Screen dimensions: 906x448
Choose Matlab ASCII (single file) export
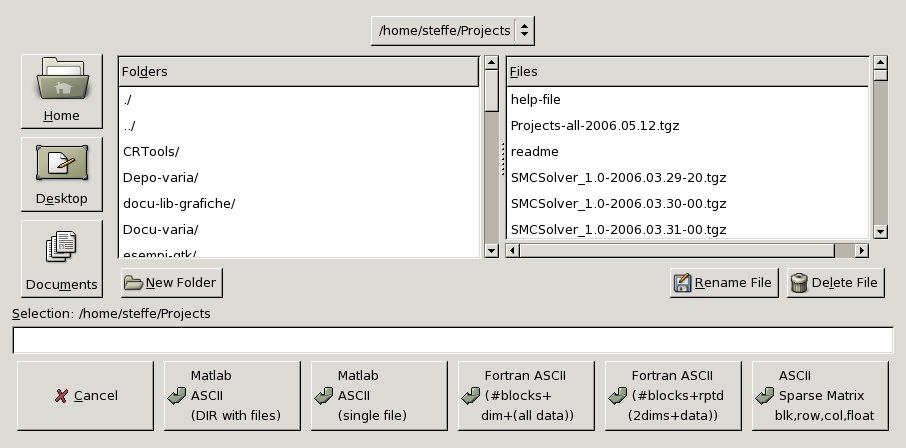point(378,396)
